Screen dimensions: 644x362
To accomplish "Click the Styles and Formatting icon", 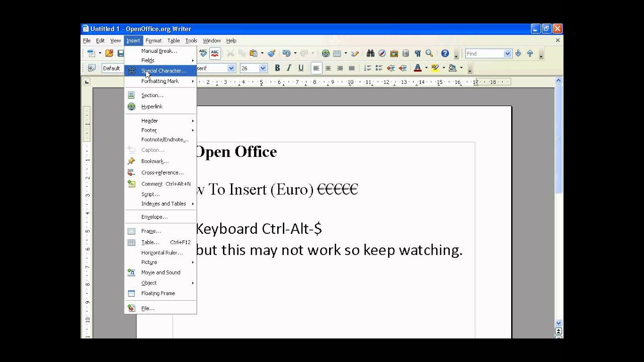I will tap(92, 68).
